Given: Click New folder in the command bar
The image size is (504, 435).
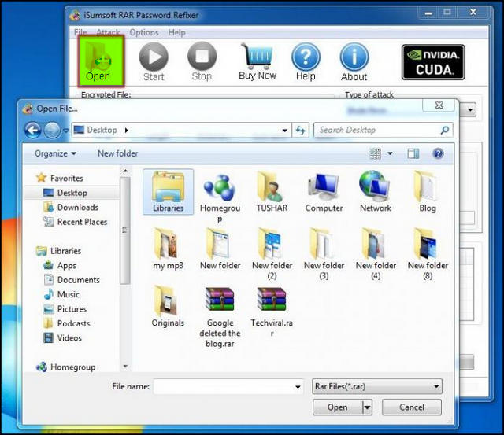Looking at the screenshot, I should (x=117, y=153).
